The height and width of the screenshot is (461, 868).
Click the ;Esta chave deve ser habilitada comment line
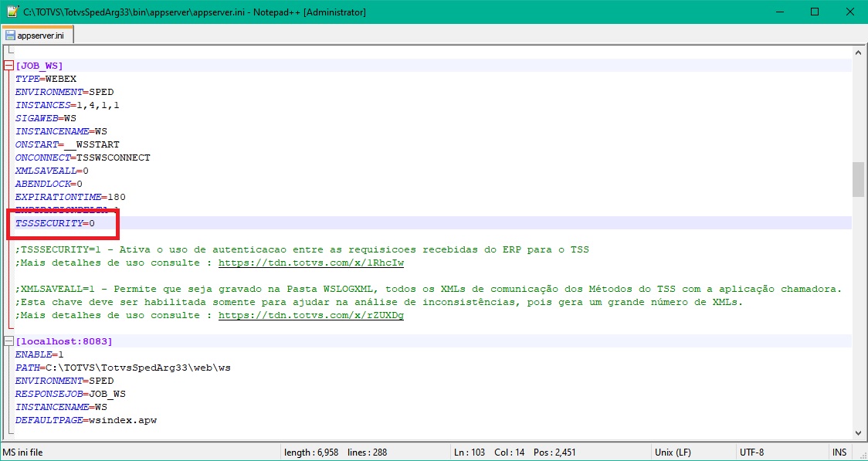[x=379, y=302]
